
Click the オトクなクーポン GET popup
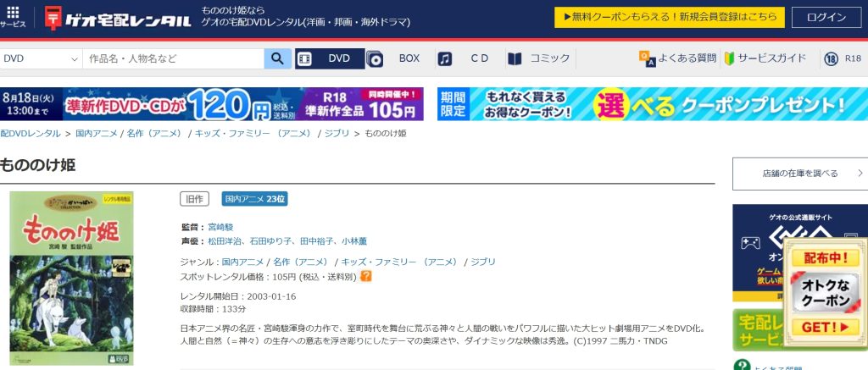(825, 295)
